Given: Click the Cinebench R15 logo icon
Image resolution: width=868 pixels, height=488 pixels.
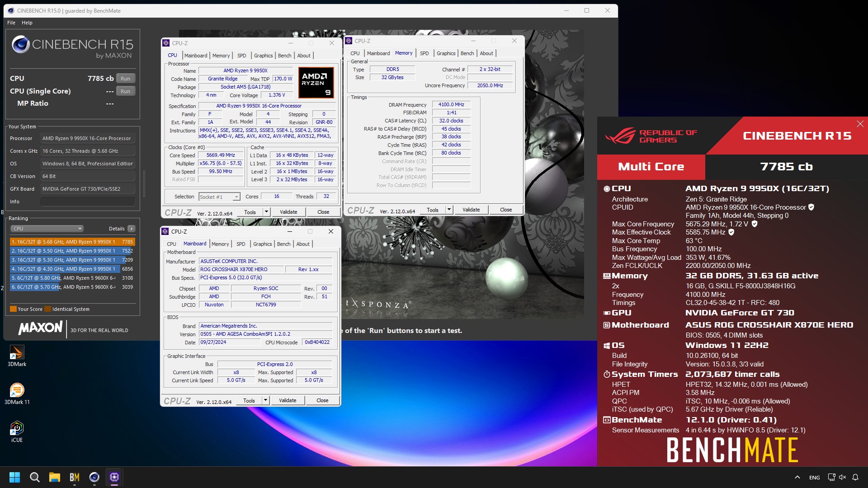Looking at the screenshot, I should coord(21,44).
